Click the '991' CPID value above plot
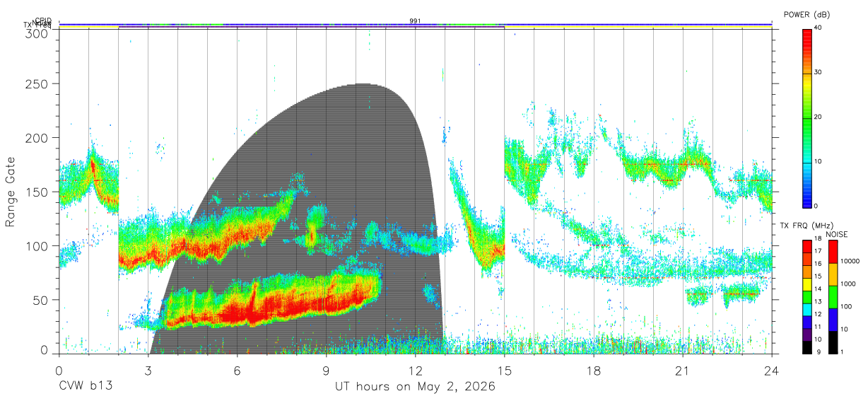 tap(416, 21)
